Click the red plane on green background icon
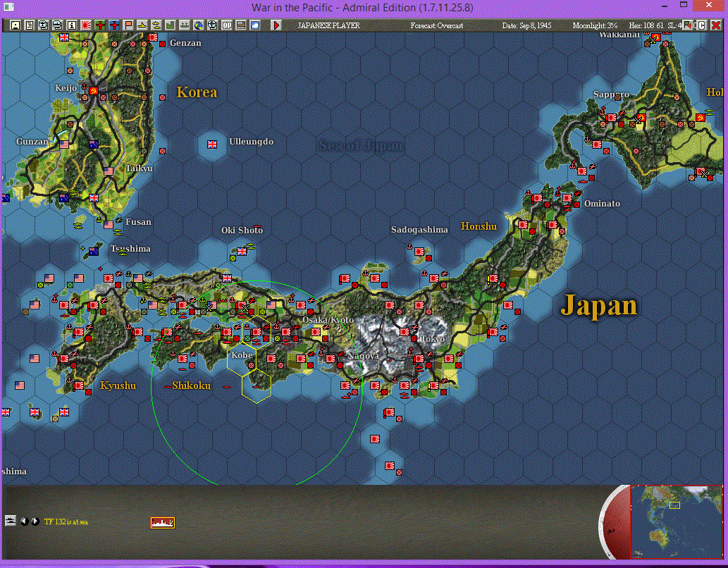Screen dimensions: 728x568 [100, 25]
